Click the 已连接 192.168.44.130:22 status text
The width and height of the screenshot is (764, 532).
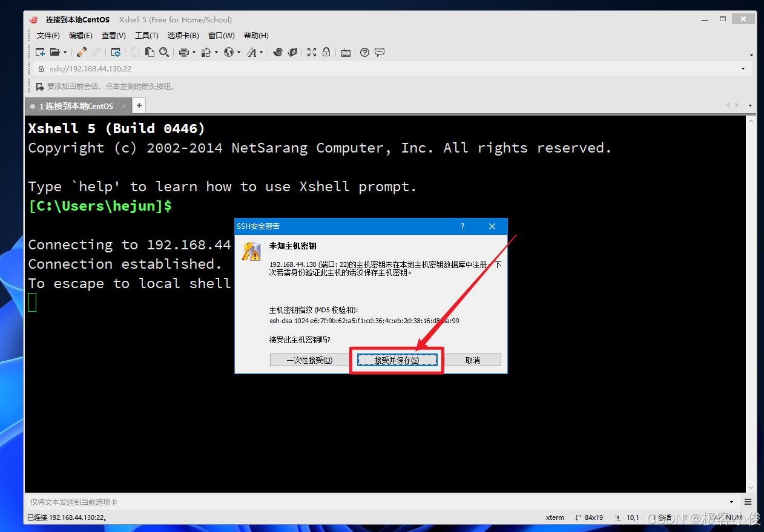[x=68, y=517]
